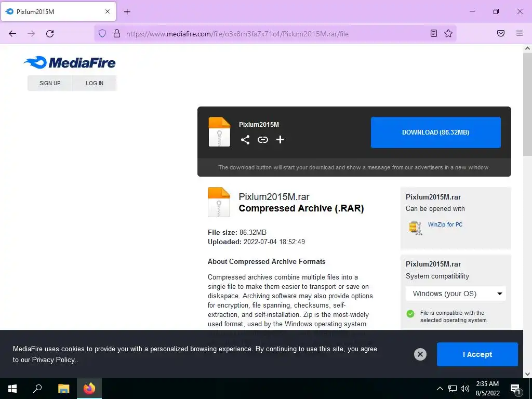
Task: Click the 'File is compatible with the selected operating system' text
Action: point(454,316)
